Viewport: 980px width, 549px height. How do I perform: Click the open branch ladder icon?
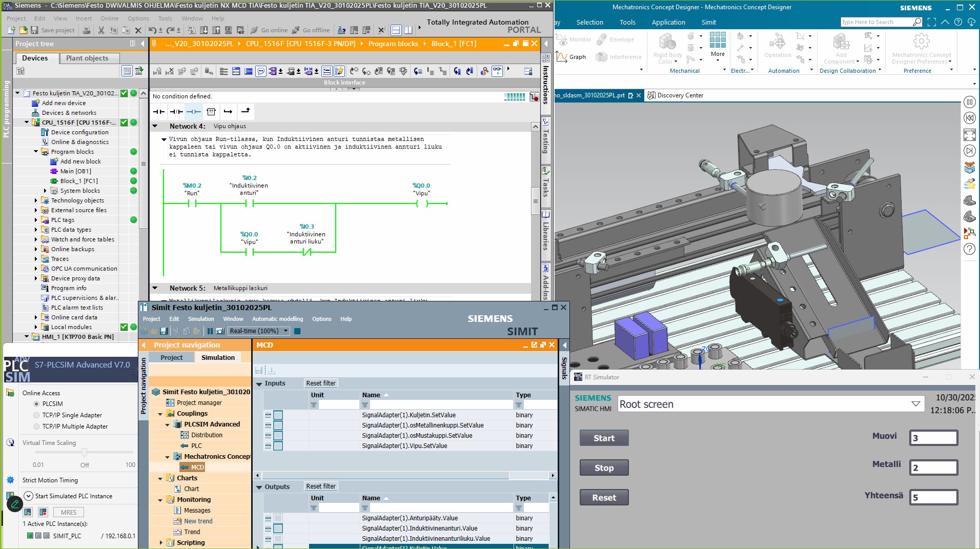pos(228,112)
